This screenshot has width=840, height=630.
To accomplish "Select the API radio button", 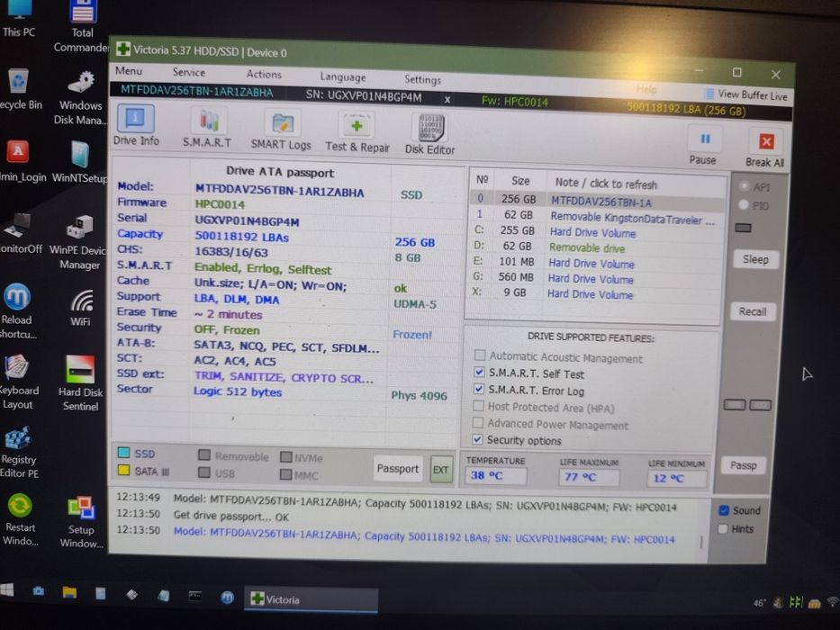I will click(x=744, y=186).
